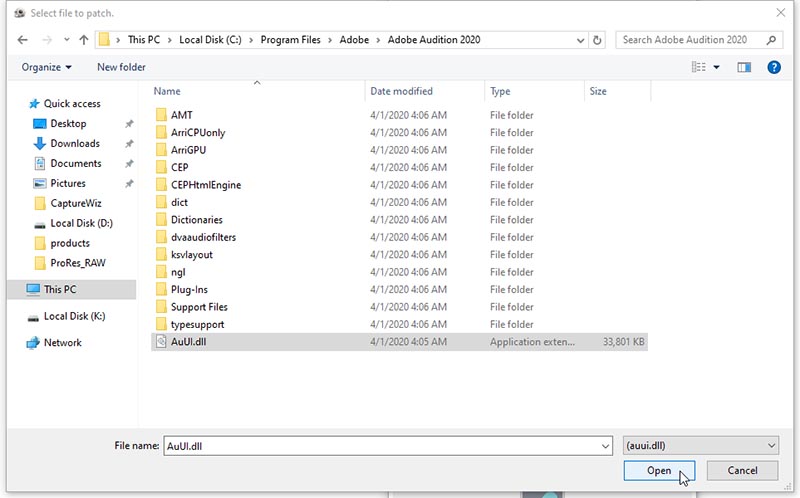Jump to Adobe breadcrumb
The image size is (800, 498).
pos(354,40)
